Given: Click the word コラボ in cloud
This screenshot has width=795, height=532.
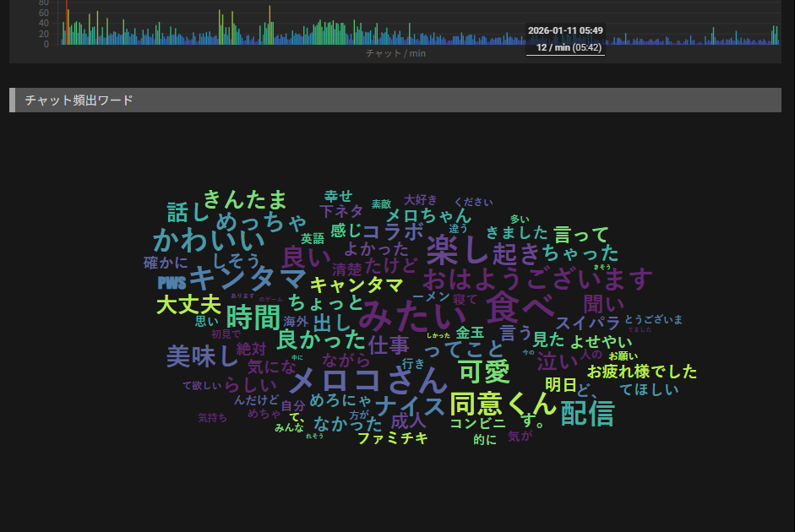Looking at the screenshot, I should (392, 231).
